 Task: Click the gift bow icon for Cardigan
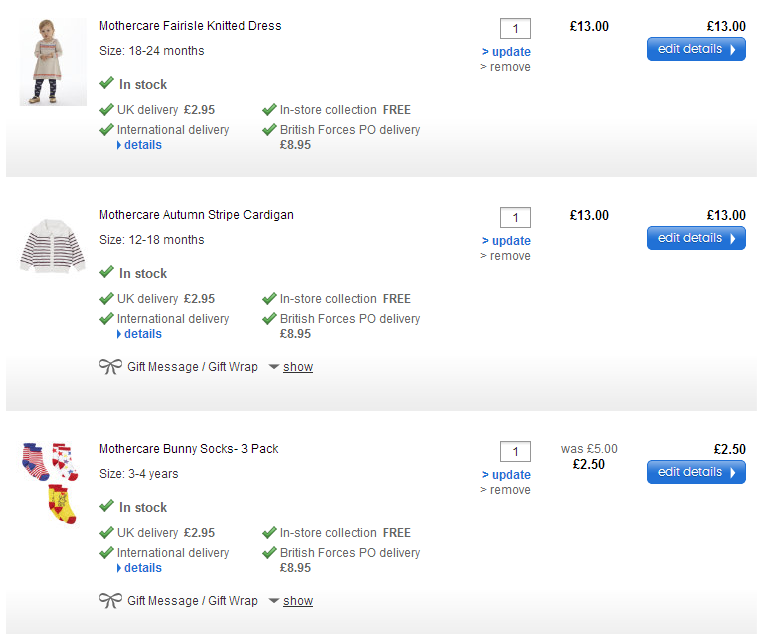110,367
